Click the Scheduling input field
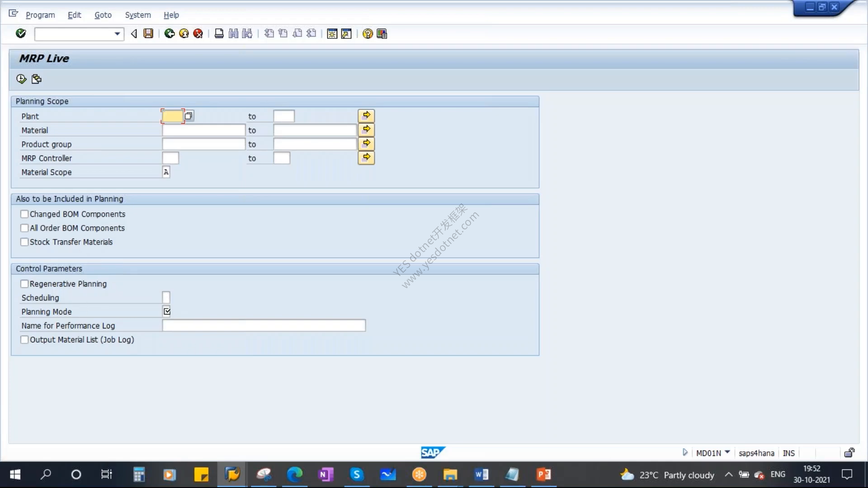 [166, 297]
